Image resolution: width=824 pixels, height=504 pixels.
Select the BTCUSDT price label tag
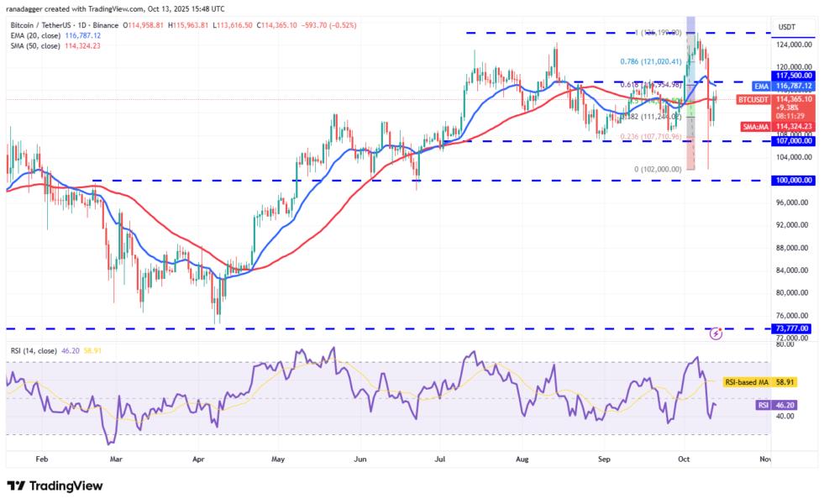pos(753,99)
